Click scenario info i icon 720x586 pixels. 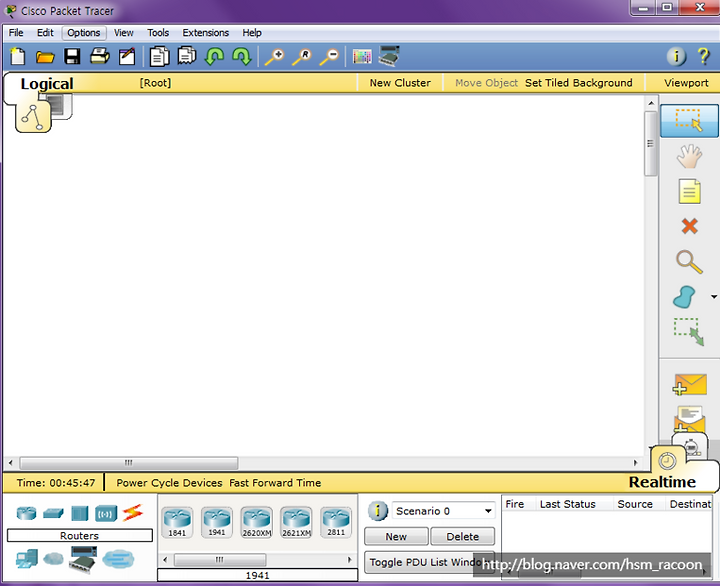[x=378, y=511]
